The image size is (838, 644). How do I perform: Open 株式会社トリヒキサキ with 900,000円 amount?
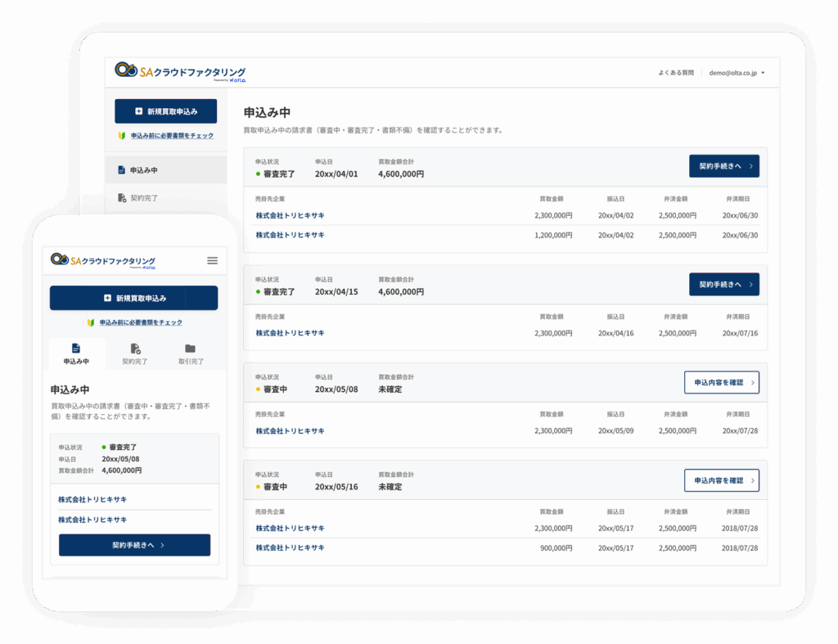pos(291,547)
